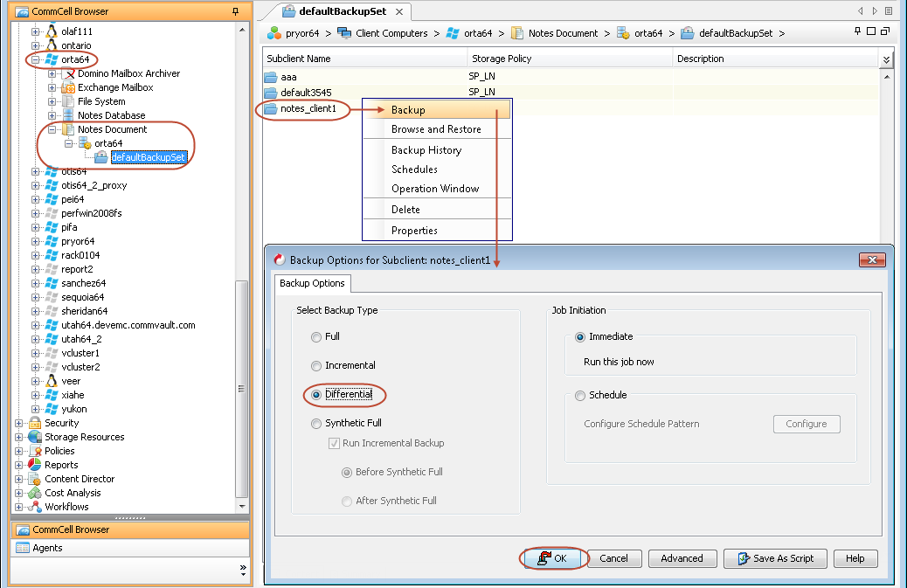
Task: Collapse the orta64 client node
Action: coord(36,59)
